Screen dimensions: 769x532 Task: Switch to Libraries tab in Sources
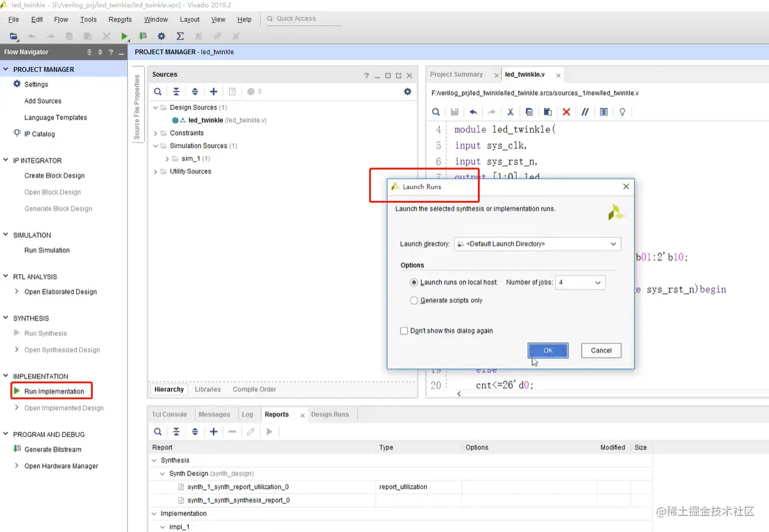pos(208,389)
